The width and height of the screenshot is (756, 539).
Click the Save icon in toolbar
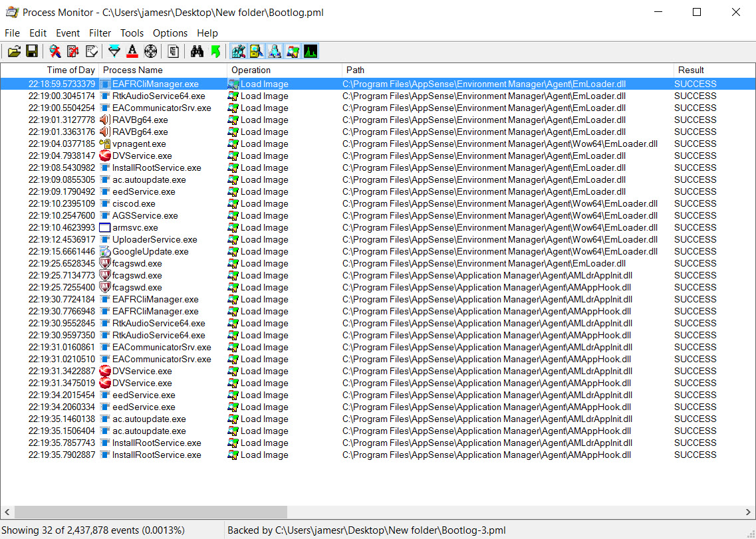point(33,51)
